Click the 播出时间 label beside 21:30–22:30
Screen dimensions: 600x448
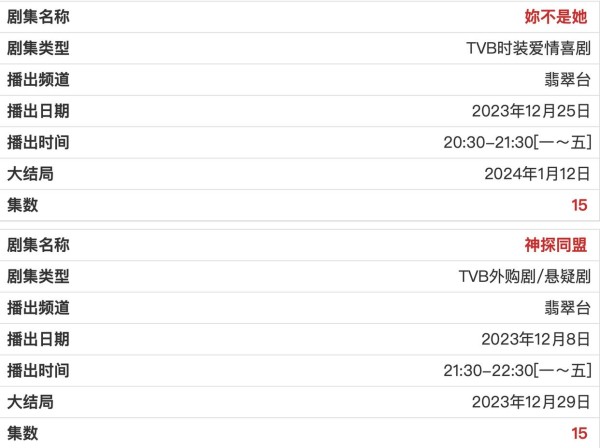38,371
